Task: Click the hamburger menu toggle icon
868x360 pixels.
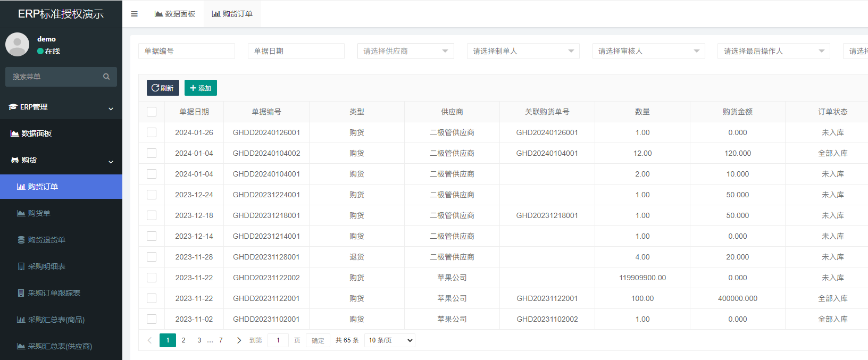Action: 134,14
